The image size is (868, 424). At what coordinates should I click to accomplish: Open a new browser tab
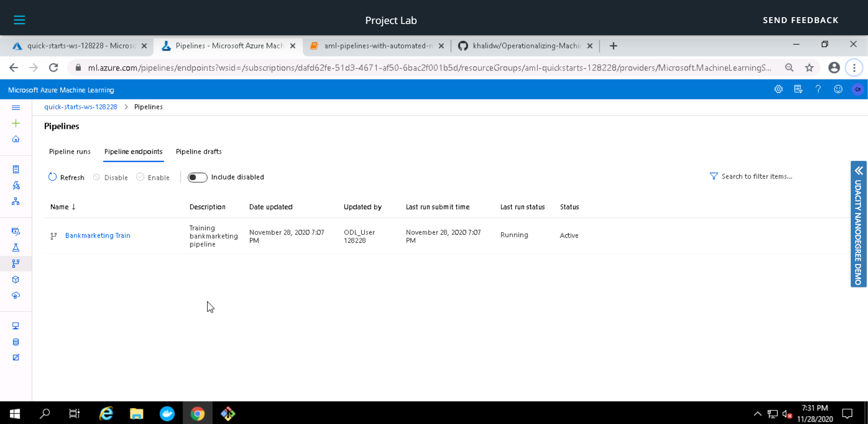[x=613, y=46]
